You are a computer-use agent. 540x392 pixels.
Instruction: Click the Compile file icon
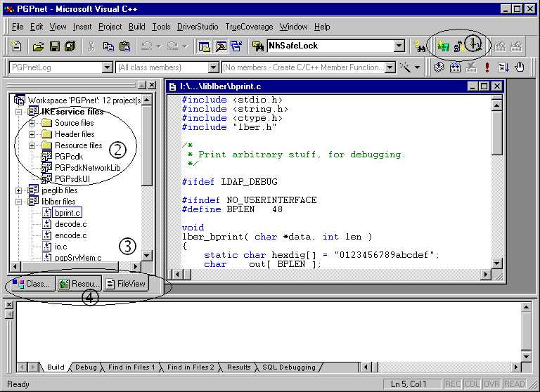point(439,67)
